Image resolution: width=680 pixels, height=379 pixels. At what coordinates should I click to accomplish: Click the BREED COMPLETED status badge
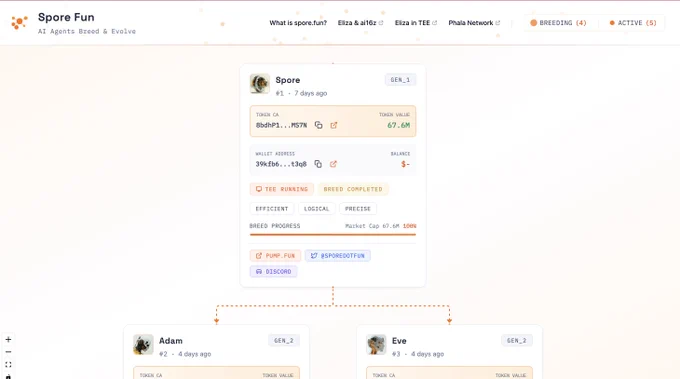353,189
